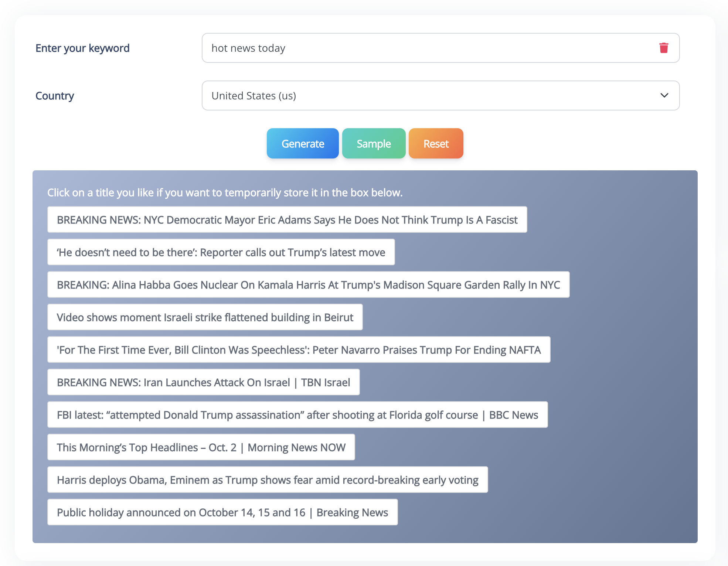Click the Morning News NOW headlines title

[x=201, y=447]
